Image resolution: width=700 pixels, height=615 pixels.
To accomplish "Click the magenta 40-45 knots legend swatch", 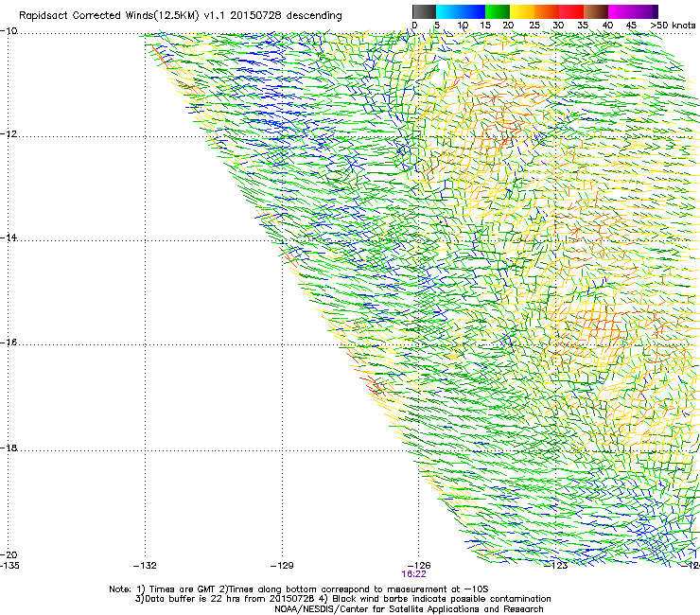I will click(x=621, y=11).
